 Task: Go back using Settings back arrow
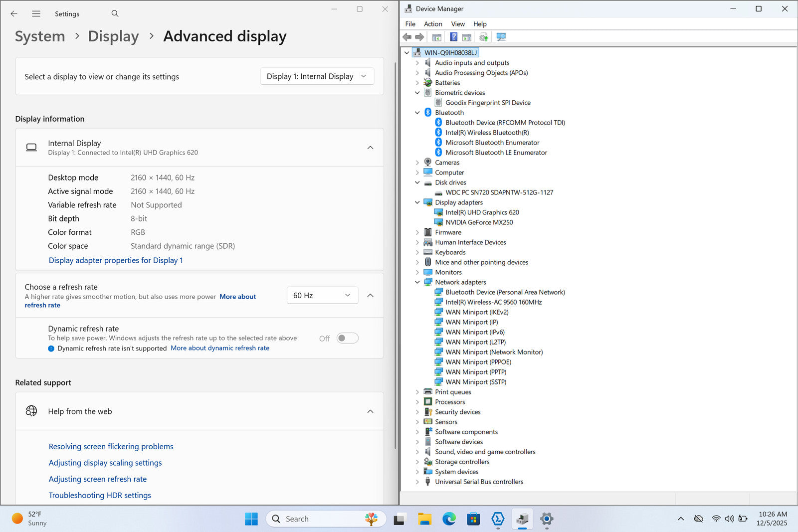pyautogui.click(x=14, y=14)
